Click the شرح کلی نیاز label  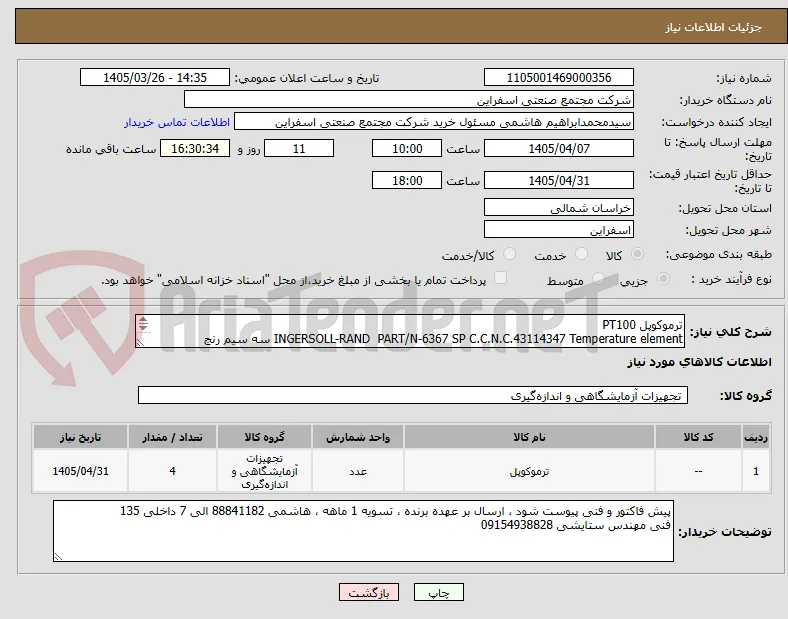pos(731,332)
